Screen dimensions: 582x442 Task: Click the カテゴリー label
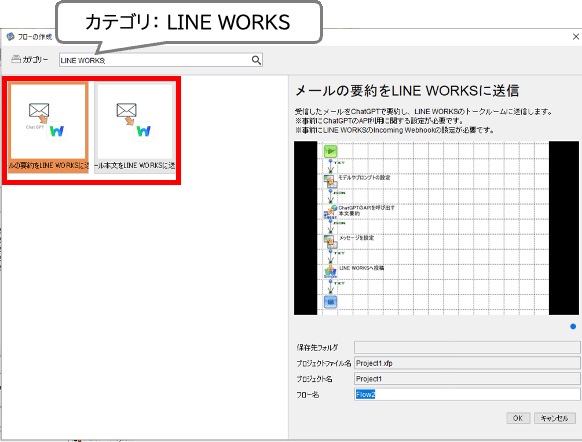point(35,59)
